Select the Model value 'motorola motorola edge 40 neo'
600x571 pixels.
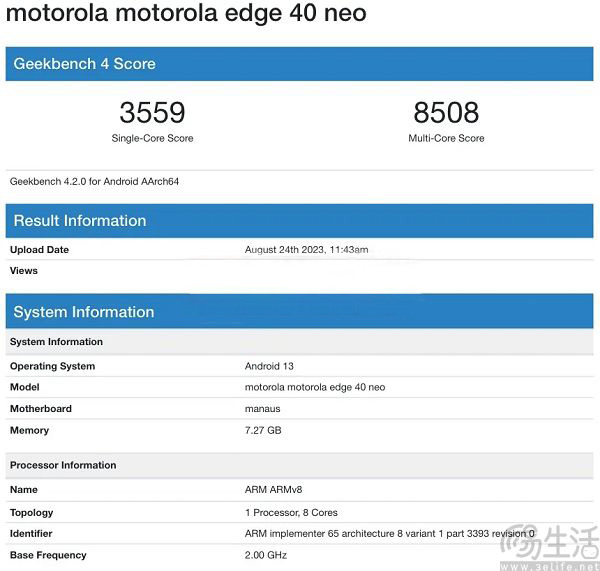pyautogui.click(x=315, y=387)
